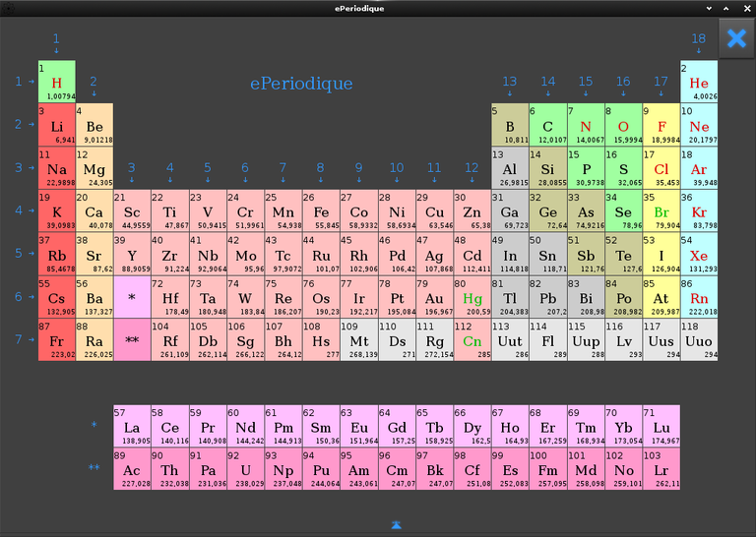The image size is (756, 537).
Task: Click group 13 column header
Action: tap(510, 82)
